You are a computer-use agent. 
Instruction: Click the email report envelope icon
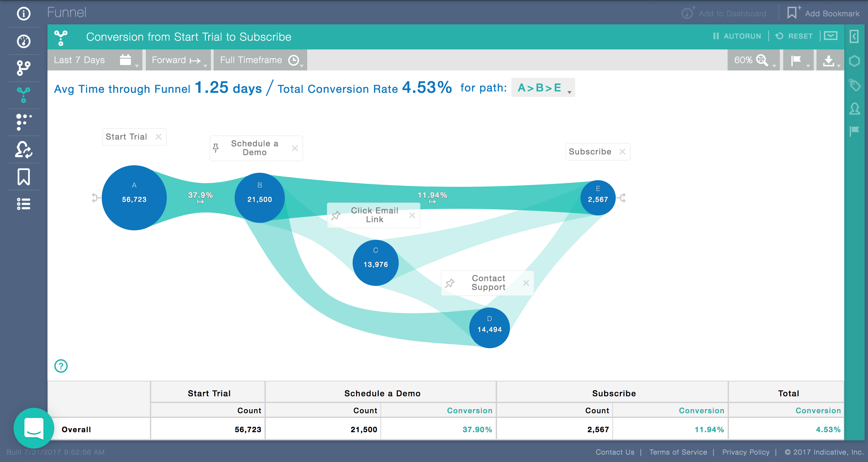831,36
